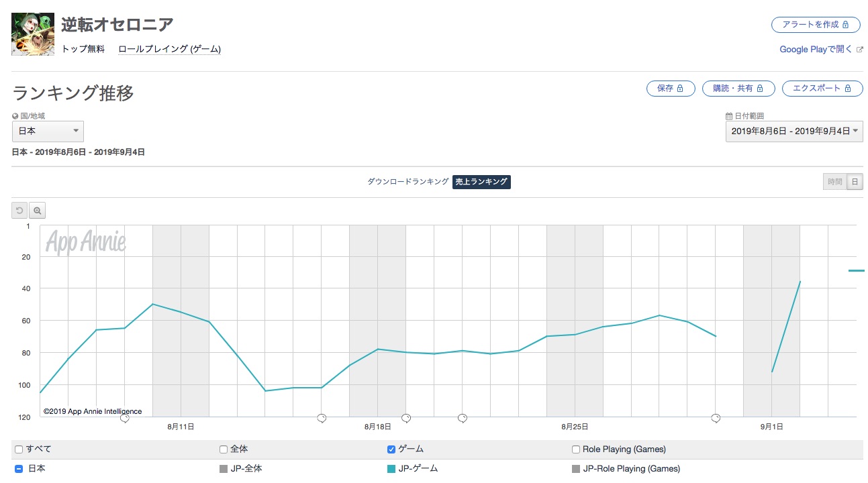This screenshot has width=868, height=483.
Task: Check the 全体 checkbox
Action: coord(224,449)
